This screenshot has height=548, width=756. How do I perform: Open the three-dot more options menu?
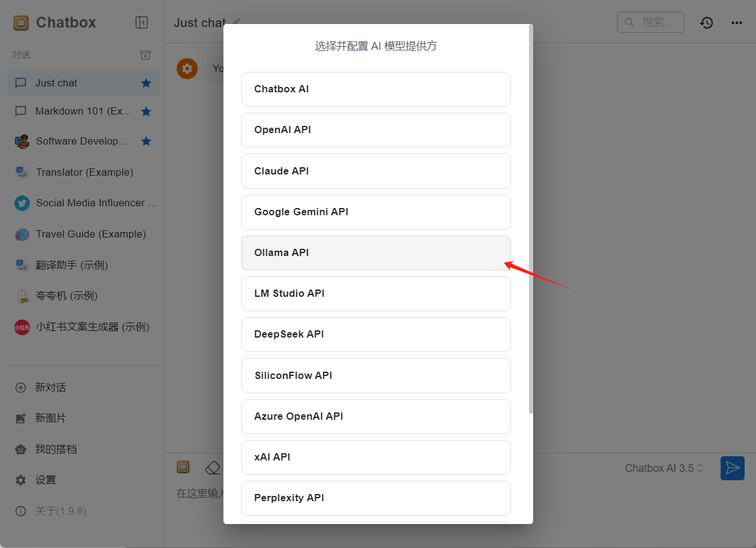tap(737, 23)
